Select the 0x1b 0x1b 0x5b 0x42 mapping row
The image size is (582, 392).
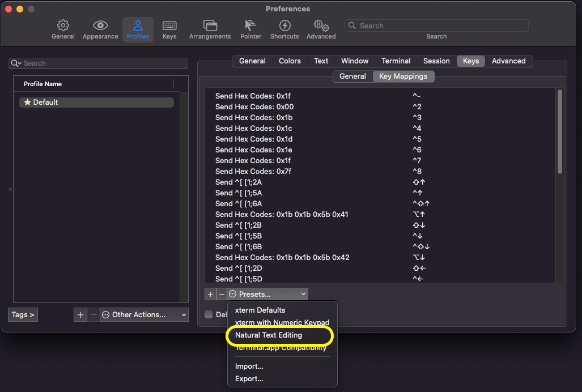click(380, 257)
